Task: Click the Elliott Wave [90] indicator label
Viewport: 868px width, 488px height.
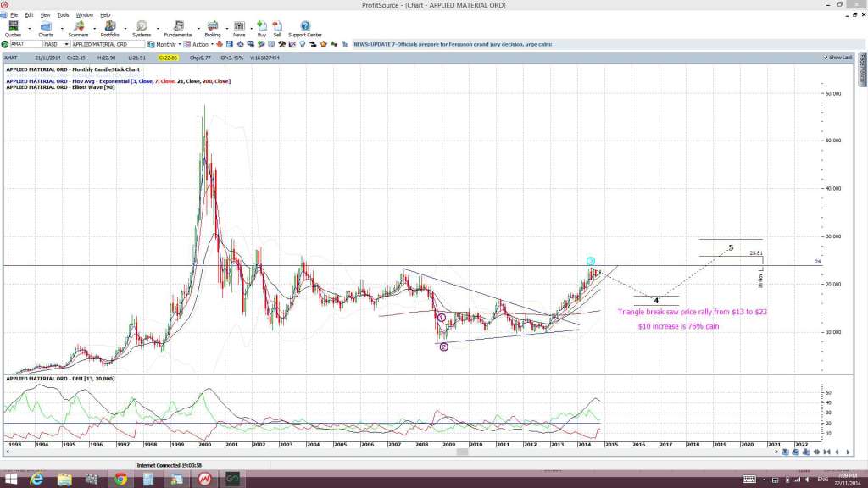Action: pos(60,87)
